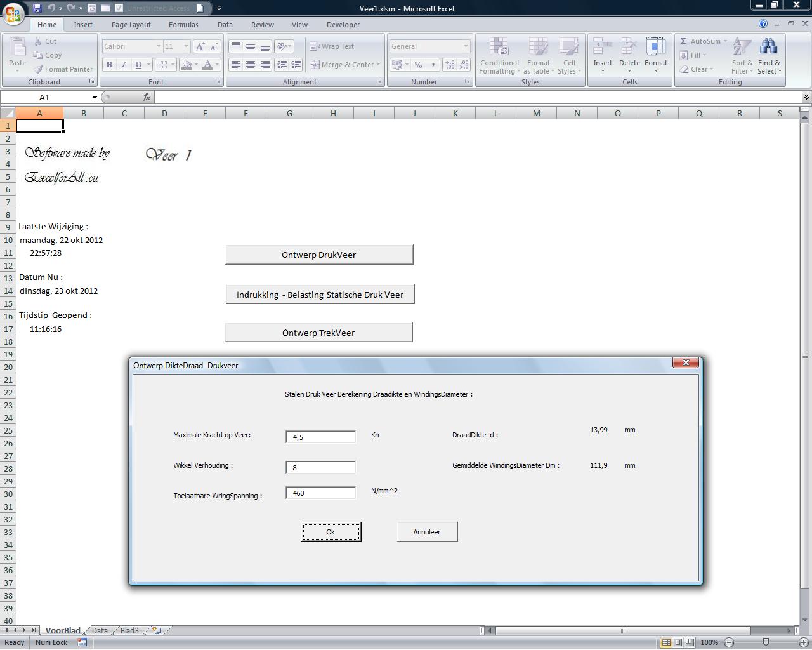Click the Ontwerp DrukVeer button
Viewport: 812px width, 650px height.
pyautogui.click(x=319, y=255)
